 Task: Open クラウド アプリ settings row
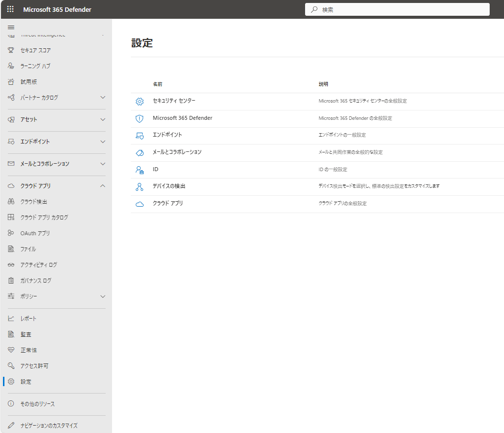317,204
